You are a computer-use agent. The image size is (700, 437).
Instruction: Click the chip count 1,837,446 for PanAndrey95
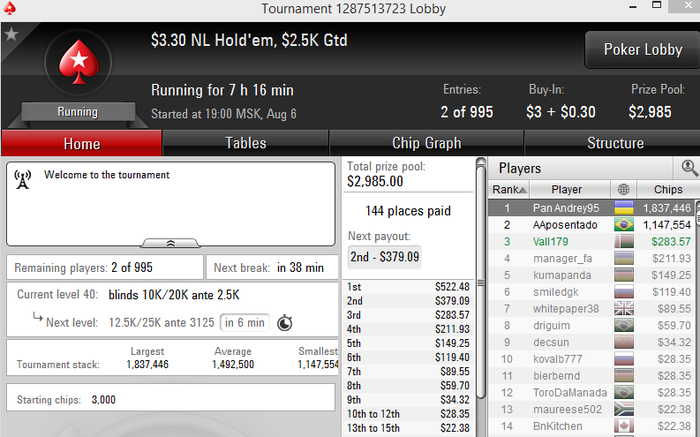point(667,208)
